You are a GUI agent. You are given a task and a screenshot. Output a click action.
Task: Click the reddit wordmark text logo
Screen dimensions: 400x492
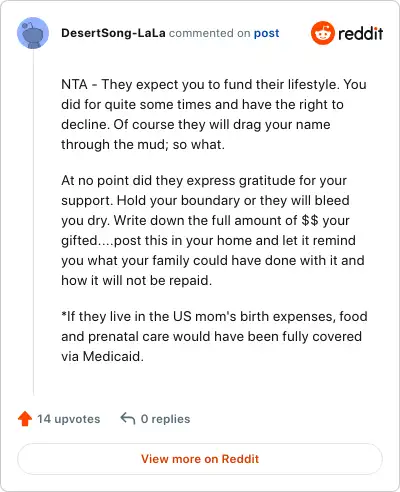click(360, 33)
